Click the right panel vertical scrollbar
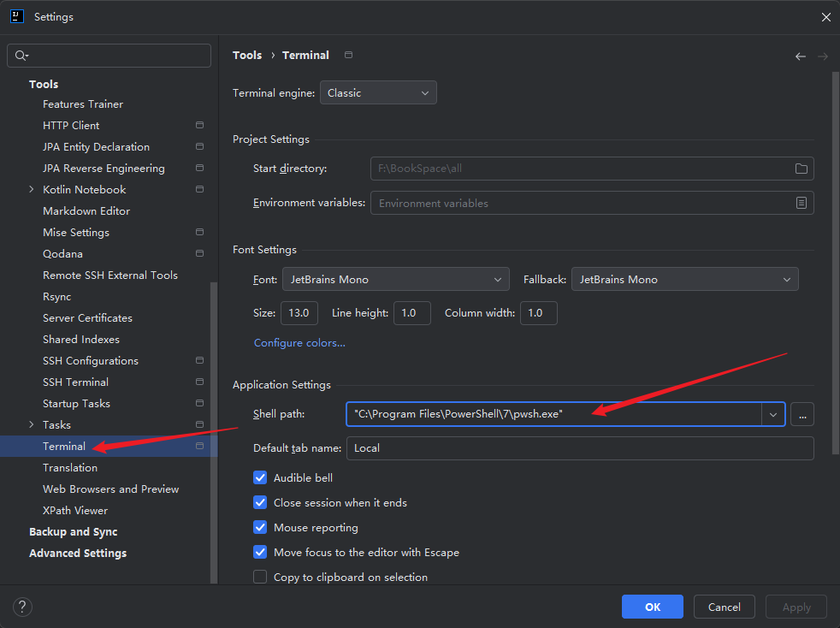 (x=835, y=263)
